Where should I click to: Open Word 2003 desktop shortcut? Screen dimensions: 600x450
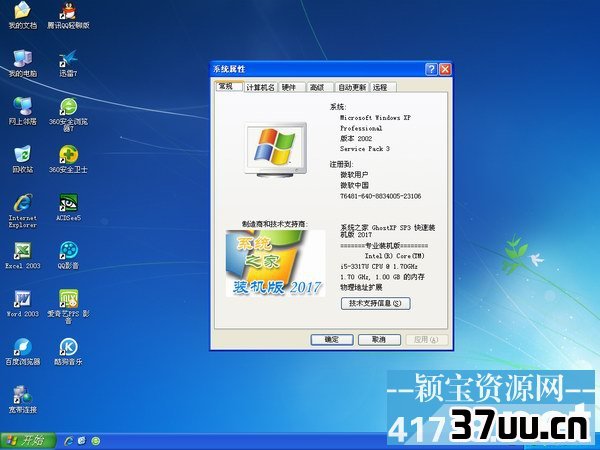[x=23, y=303]
